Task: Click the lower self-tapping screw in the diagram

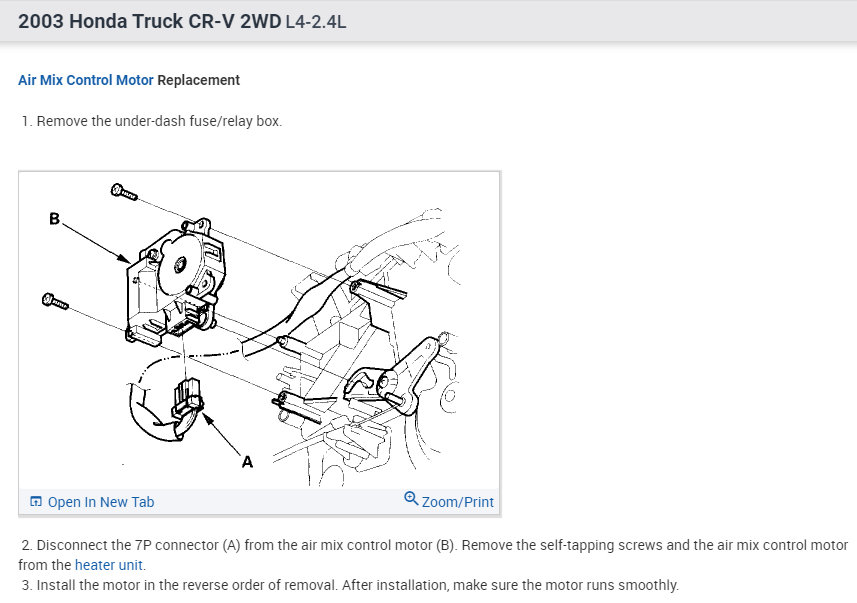Action: point(55,301)
